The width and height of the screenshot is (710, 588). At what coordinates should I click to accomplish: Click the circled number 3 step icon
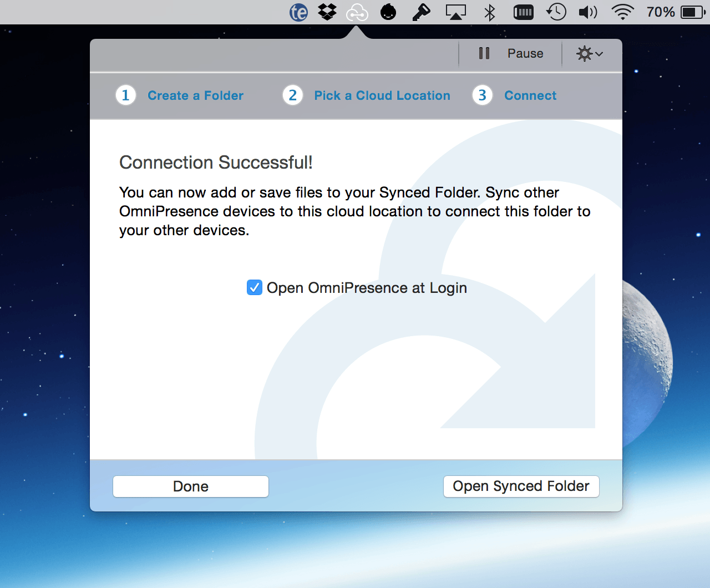483,95
